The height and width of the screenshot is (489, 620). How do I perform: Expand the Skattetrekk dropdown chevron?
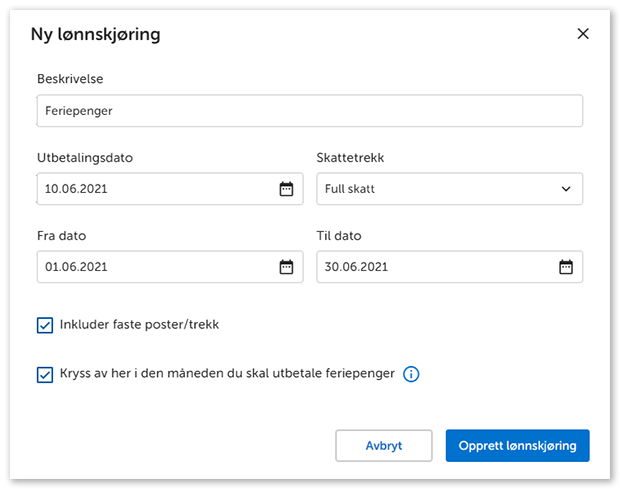566,189
